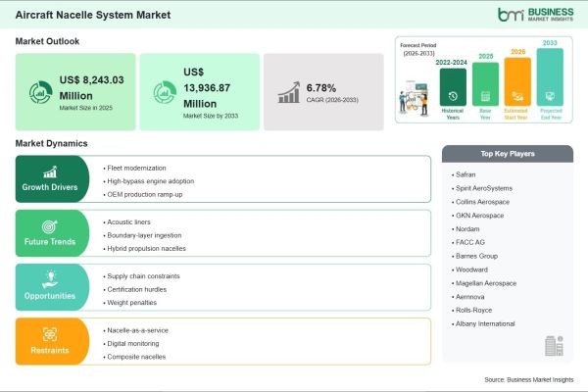Click the Nacelle-as-a-service bullet
Image resolution: width=588 pixels, height=392 pixels.
coord(136,330)
